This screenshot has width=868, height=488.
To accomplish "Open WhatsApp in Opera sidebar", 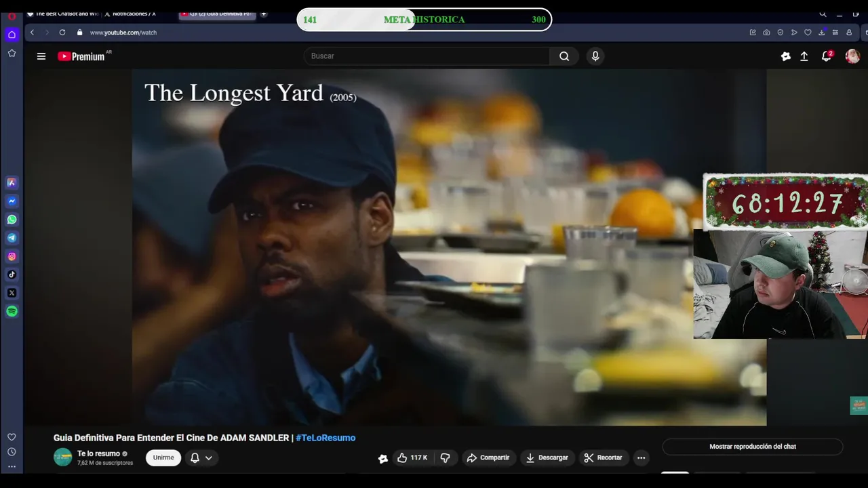I will pyautogui.click(x=12, y=220).
